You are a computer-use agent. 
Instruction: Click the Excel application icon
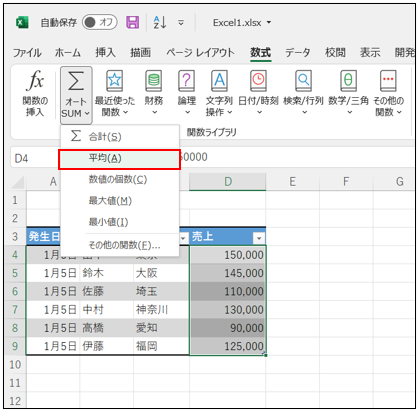(22, 23)
